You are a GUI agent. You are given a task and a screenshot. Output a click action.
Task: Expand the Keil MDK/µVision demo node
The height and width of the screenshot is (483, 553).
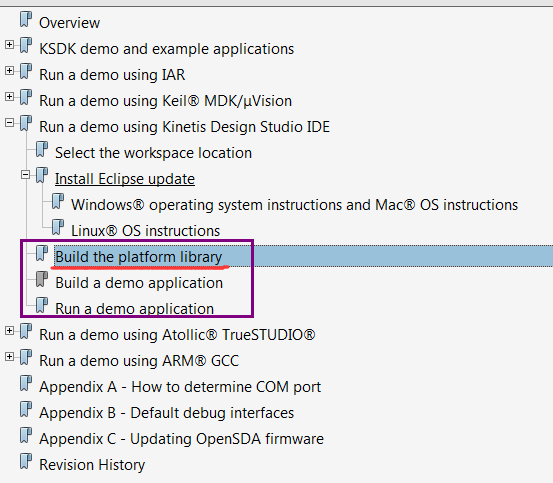10,97
